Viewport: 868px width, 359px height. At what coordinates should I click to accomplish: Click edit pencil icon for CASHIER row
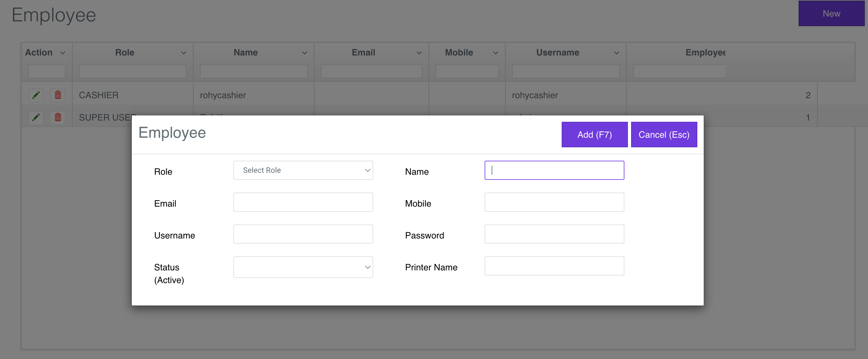pyautogui.click(x=36, y=95)
